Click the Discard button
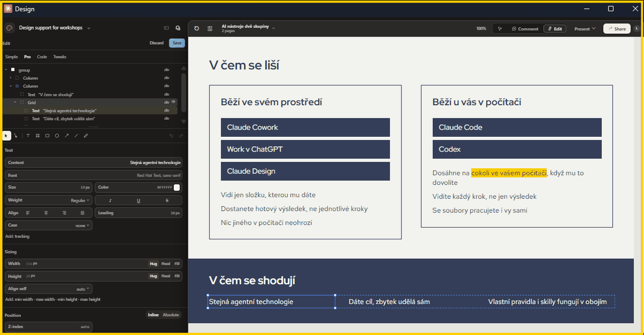 156,43
